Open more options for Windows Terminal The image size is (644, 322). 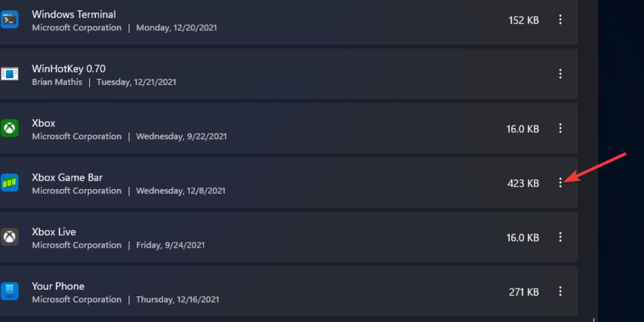click(x=561, y=20)
